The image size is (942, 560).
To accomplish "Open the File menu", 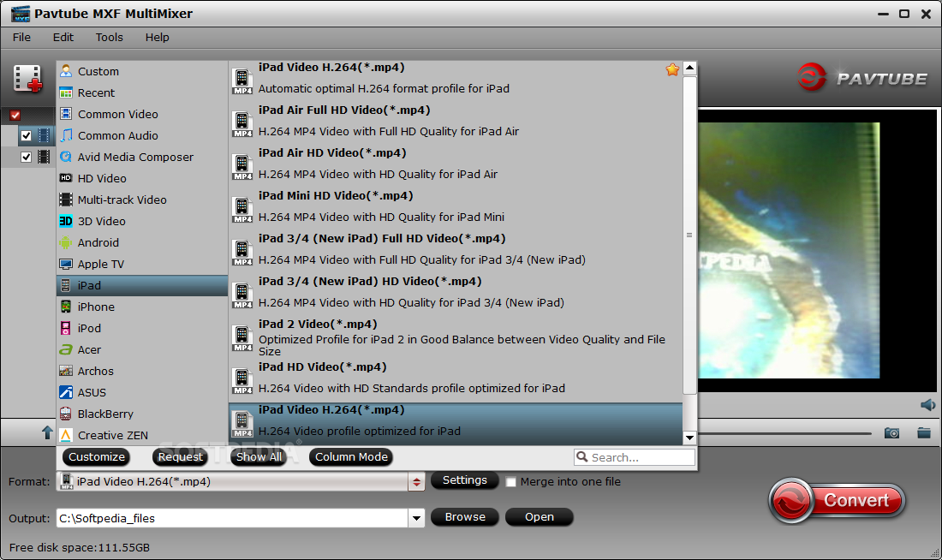I will point(21,38).
